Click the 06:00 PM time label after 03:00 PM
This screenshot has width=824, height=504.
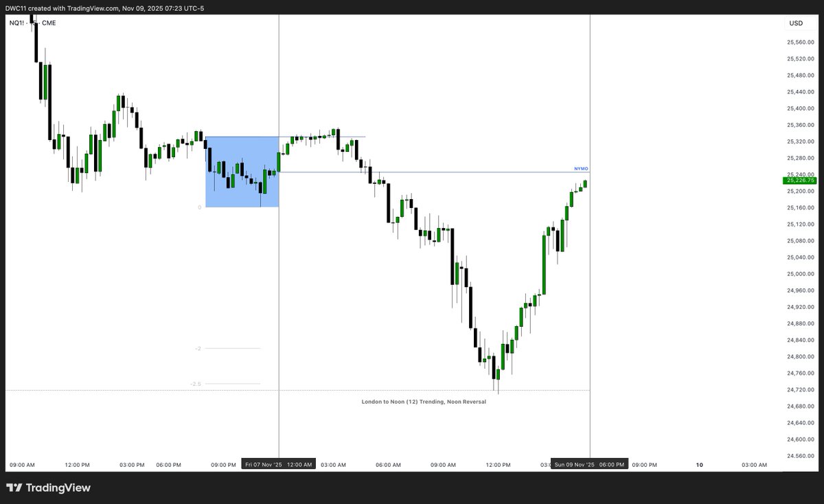click(x=168, y=465)
